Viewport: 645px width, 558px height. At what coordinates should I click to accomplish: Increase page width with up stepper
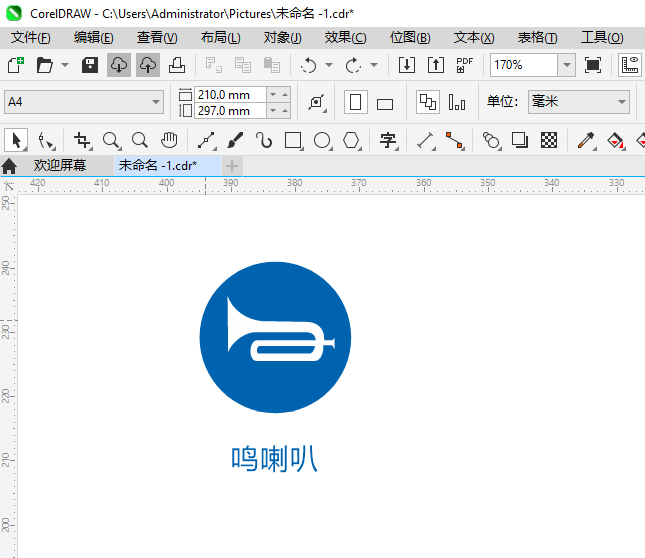(x=285, y=95)
